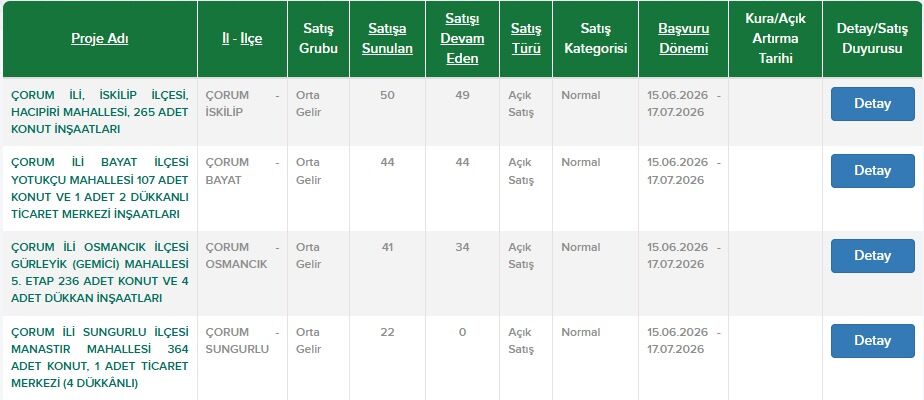
Task: Sort by Satışa Sunulan header
Action: pyautogui.click(x=387, y=38)
